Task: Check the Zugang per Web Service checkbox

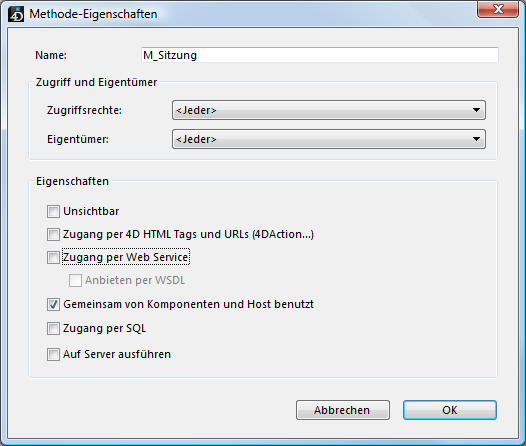Action: (53, 258)
